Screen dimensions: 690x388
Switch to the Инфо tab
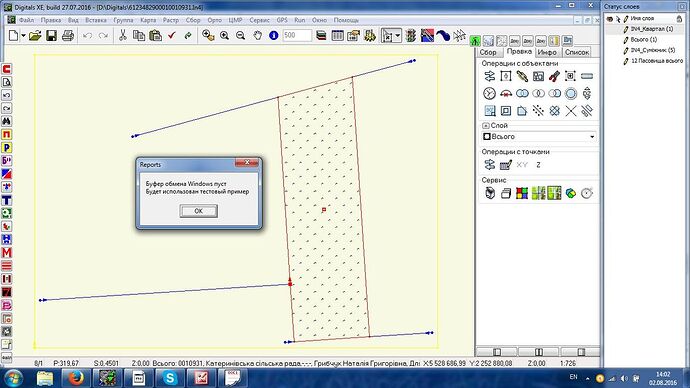[547, 52]
